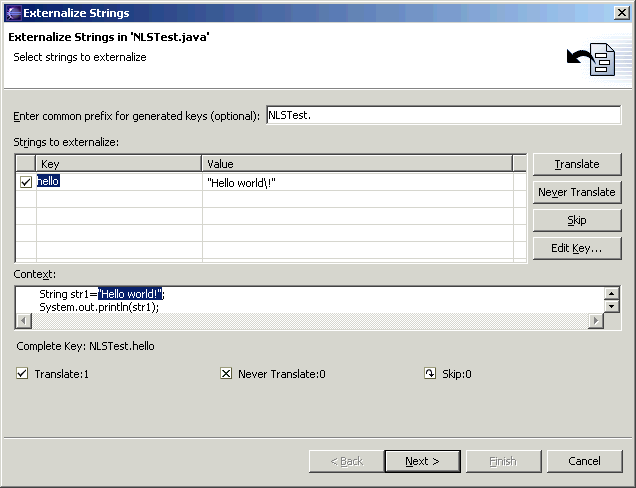Click the Value column header
Viewport: 636px width, 488px height.
pyautogui.click(x=357, y=163)
